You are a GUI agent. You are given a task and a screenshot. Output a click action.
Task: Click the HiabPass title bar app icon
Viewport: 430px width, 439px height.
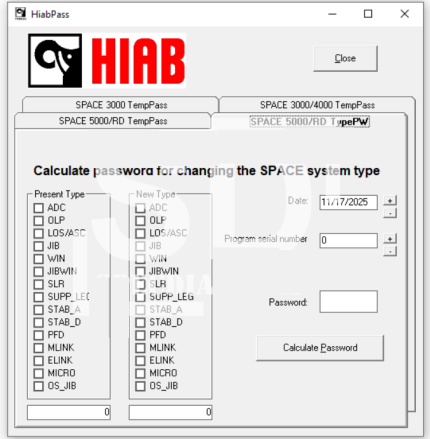[x=20, y=14]
